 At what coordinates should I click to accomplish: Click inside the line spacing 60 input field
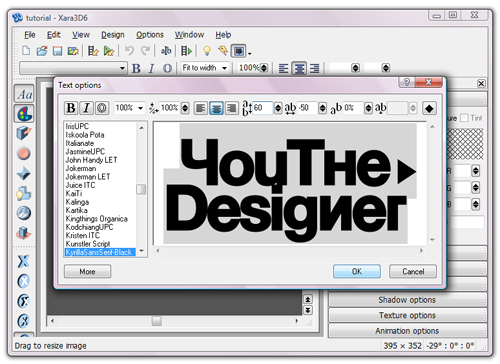[263, 108]
